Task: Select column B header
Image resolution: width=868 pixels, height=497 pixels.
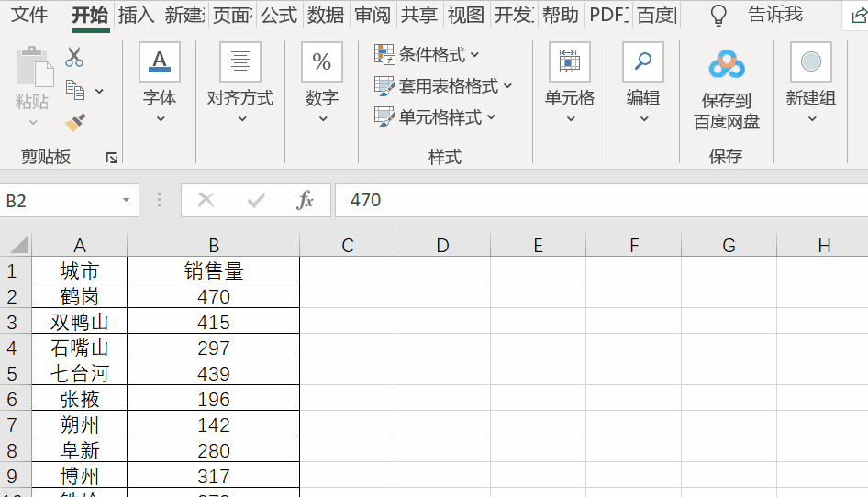Action: pyautogui.click(x=214, y=245)
